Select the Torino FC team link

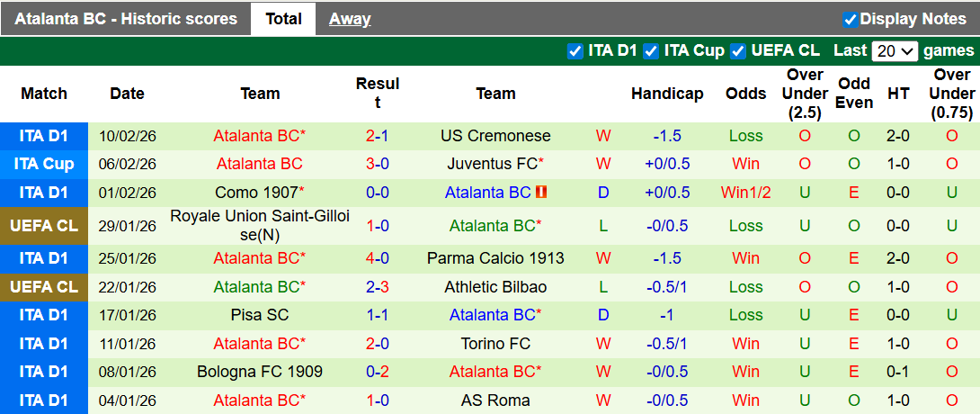tap(495, 344)
